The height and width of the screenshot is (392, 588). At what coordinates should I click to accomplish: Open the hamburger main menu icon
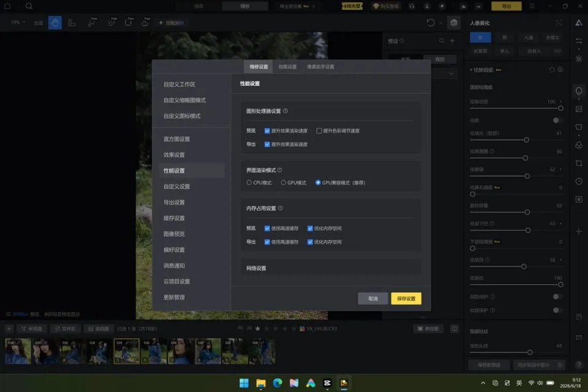pyautogui.click(x=532, y=6)
